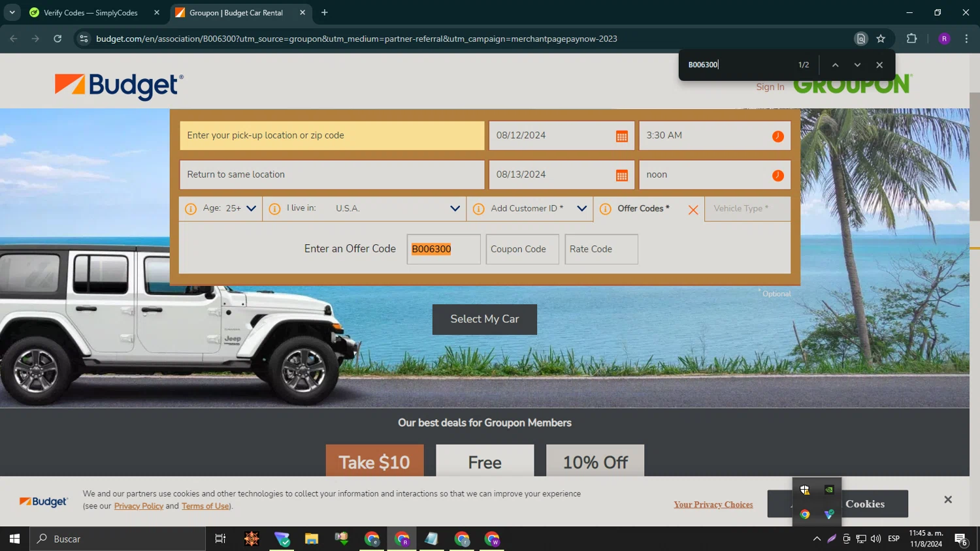Click the find bar text field
980x551 pixels.
[x=737, y=65]
